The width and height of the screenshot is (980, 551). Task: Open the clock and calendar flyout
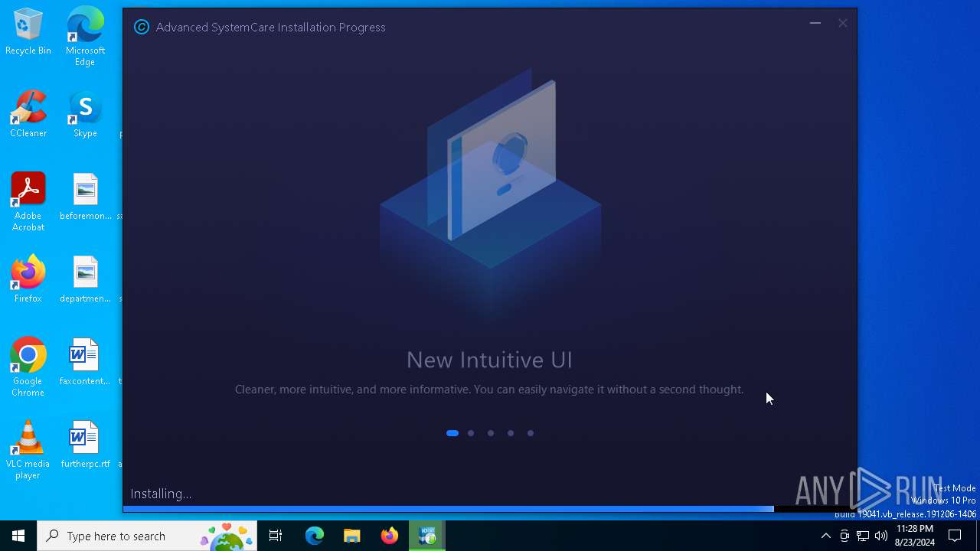coord(914,536)
